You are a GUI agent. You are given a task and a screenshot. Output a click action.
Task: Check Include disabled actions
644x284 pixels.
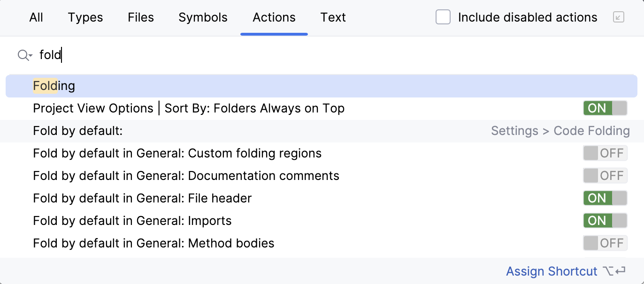[443, 17]
